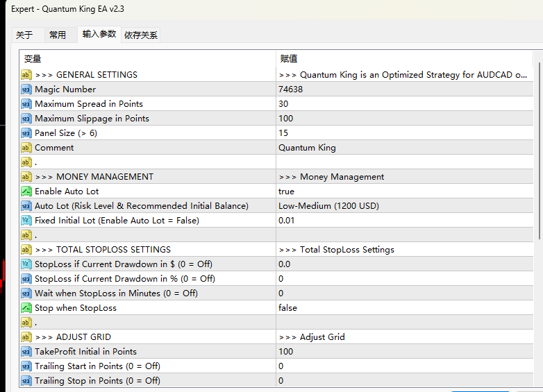543x392 pixels.
Task: Click the 赋值 column header
Action: coord(289,59)
